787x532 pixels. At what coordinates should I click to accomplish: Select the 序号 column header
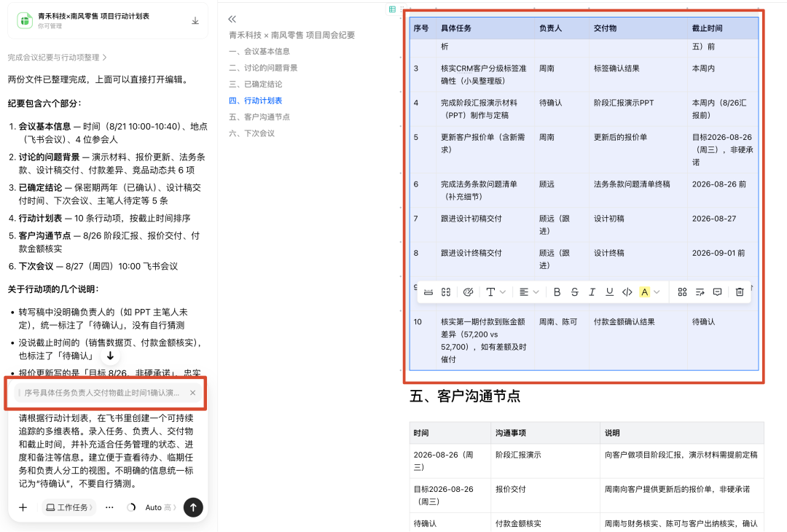[421, 28]
